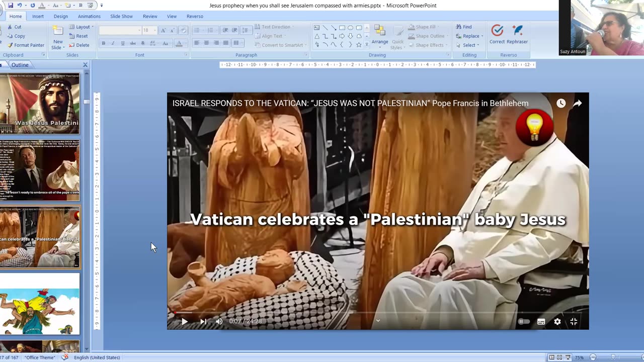Open the Animations tab
644x362 pixels.
pos(89,16)
